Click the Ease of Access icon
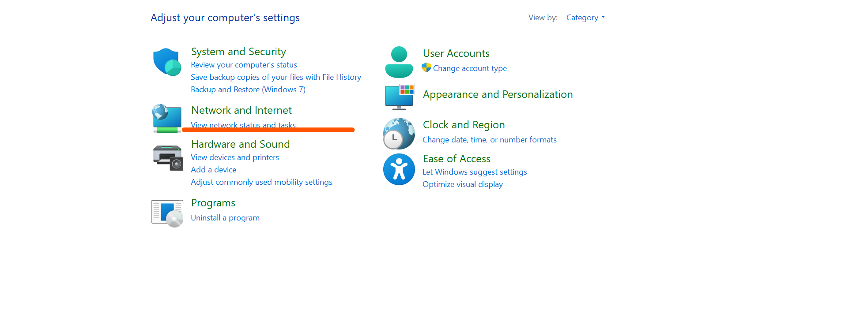 pos(399,169)
